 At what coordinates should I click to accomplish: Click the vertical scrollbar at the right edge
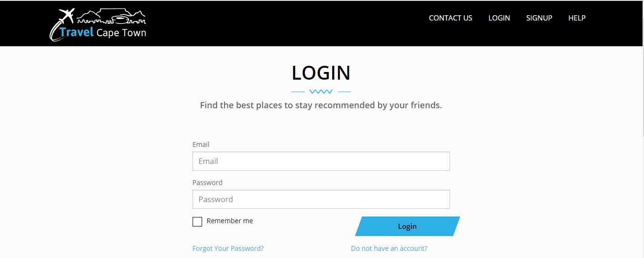tap(642, 129)
